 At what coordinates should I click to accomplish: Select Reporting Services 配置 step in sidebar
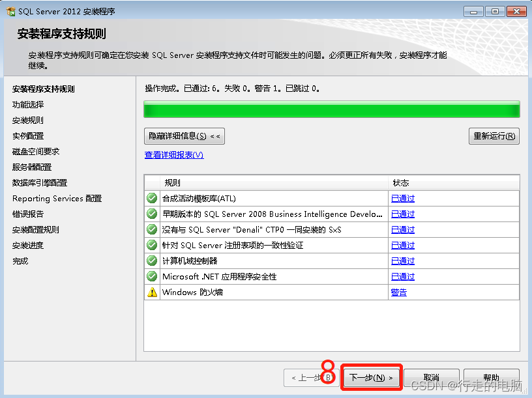[57, 198]
